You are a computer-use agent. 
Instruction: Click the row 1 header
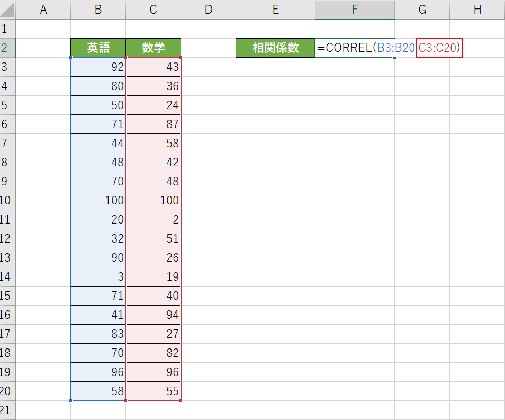pos(7,29)
